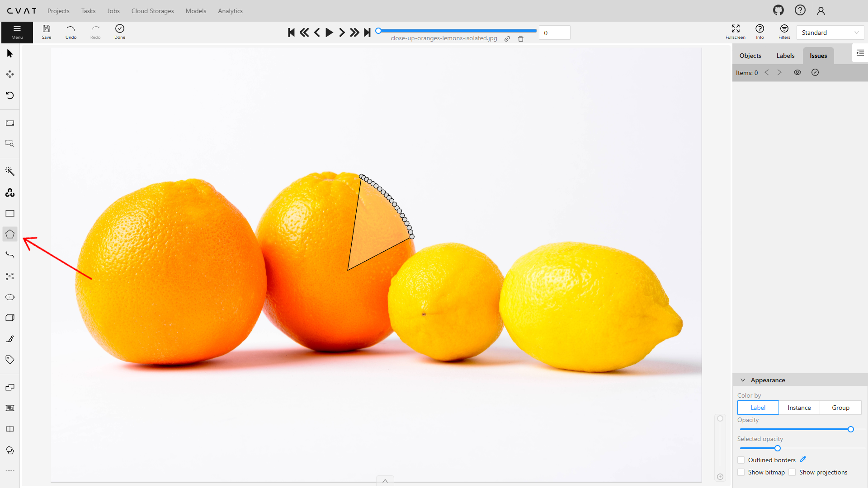
Task: Enable Outlined borders checkbox
Action: coord(741,460)
